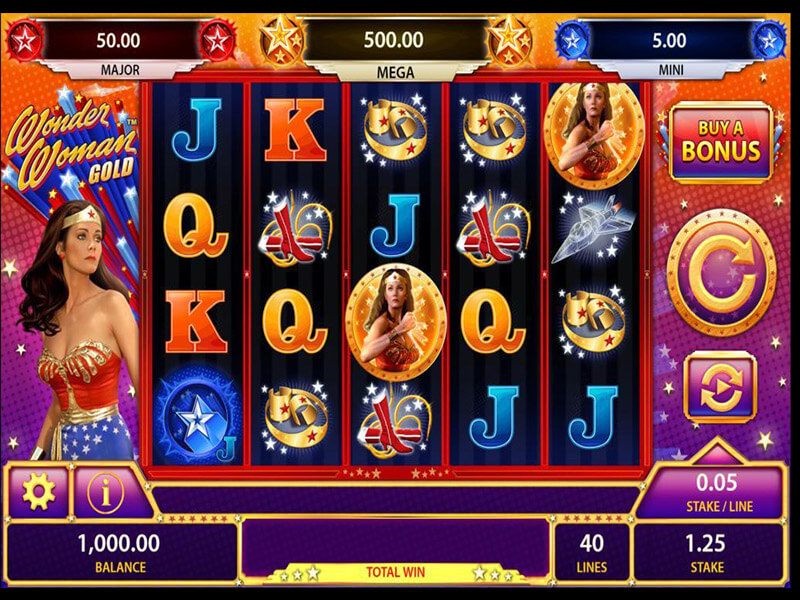Viewport: 800px width, 600px height.
Task: Click the Buy a Bonus button
Action: 720,142
